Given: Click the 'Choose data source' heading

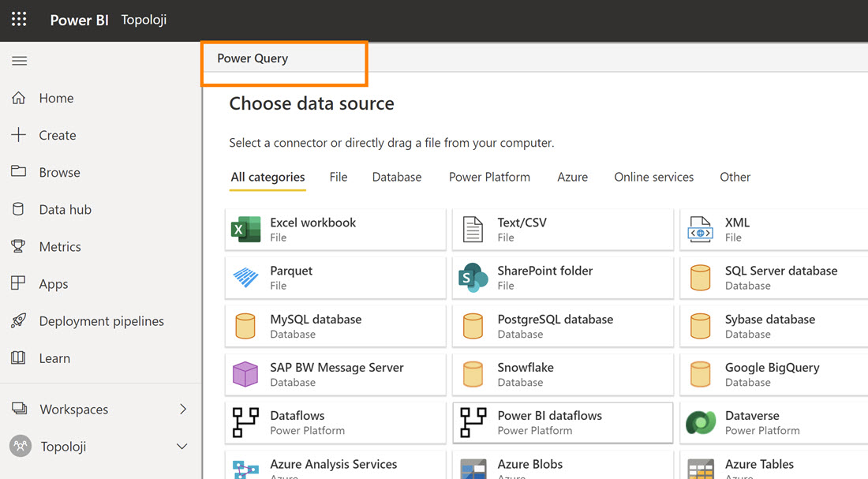Looking at the screenshot, I should pyautogui.click(x=312, y=103).
